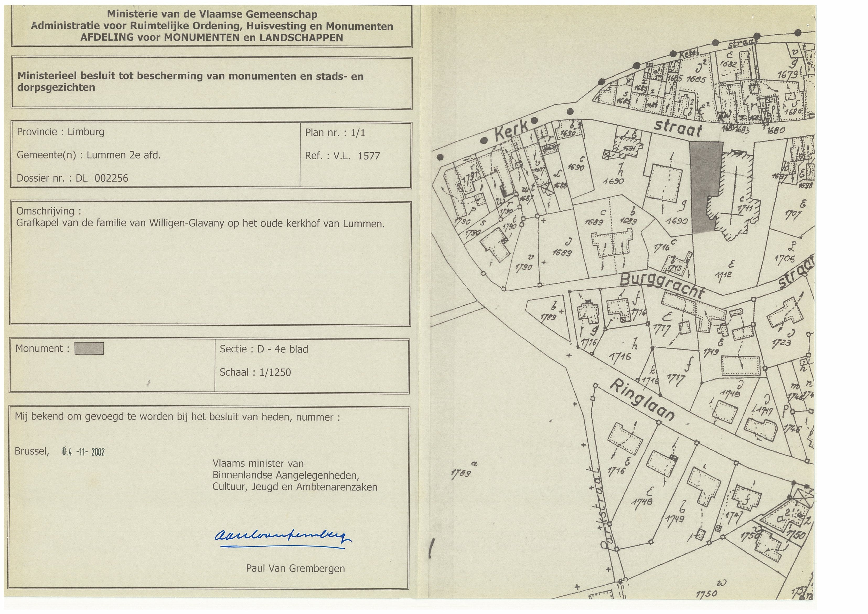This screenshot has width=868, height=614.
Task: Click the gray Monument legend swatch
Action: point(89,348)
